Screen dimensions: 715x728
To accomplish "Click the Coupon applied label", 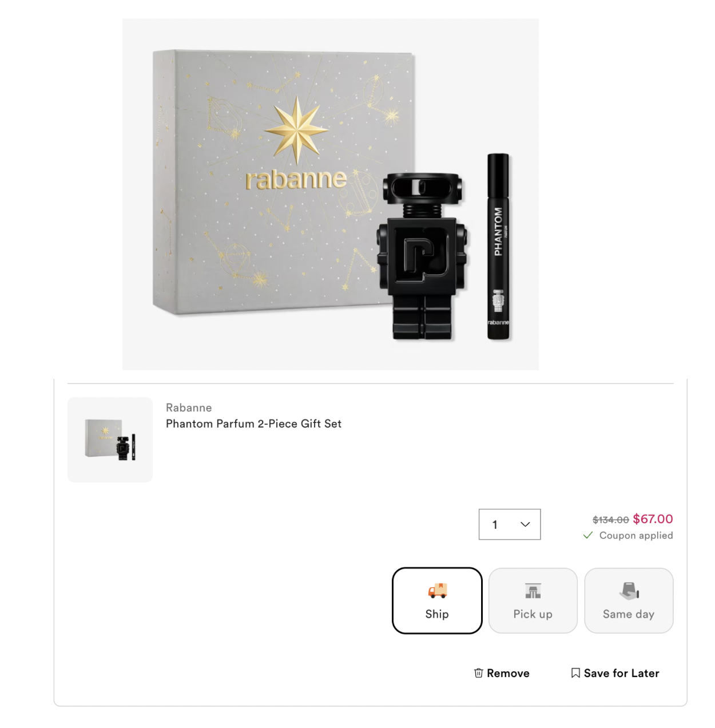I will (636, 536).
